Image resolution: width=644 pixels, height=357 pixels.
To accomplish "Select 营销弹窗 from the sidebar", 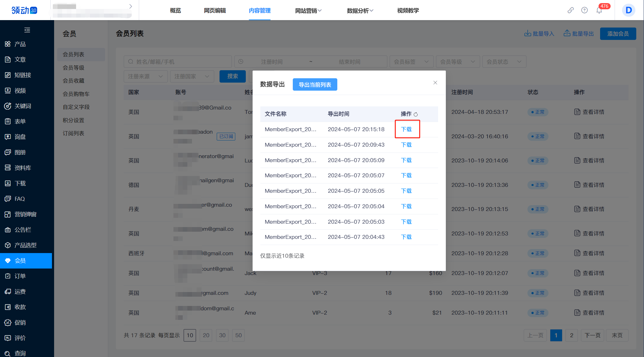I will pyautogui.click(x=25, y=214).
